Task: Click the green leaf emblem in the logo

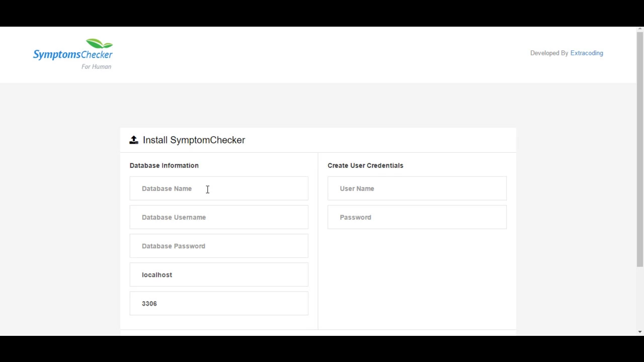Action: point(100,43)
